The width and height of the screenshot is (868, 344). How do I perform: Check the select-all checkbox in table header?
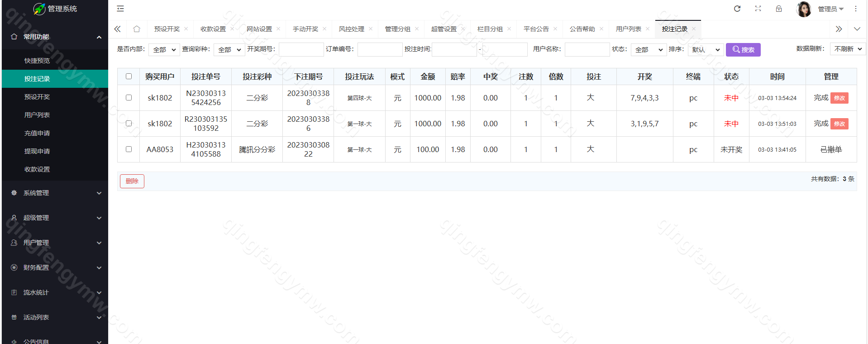[x=129, y=76]
